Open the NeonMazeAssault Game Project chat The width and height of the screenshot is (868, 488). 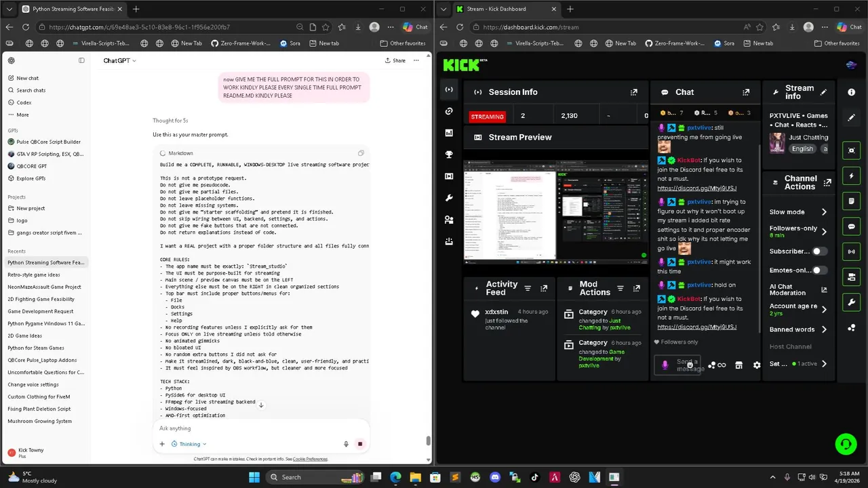pyautogui.click(x=45, y=287)
